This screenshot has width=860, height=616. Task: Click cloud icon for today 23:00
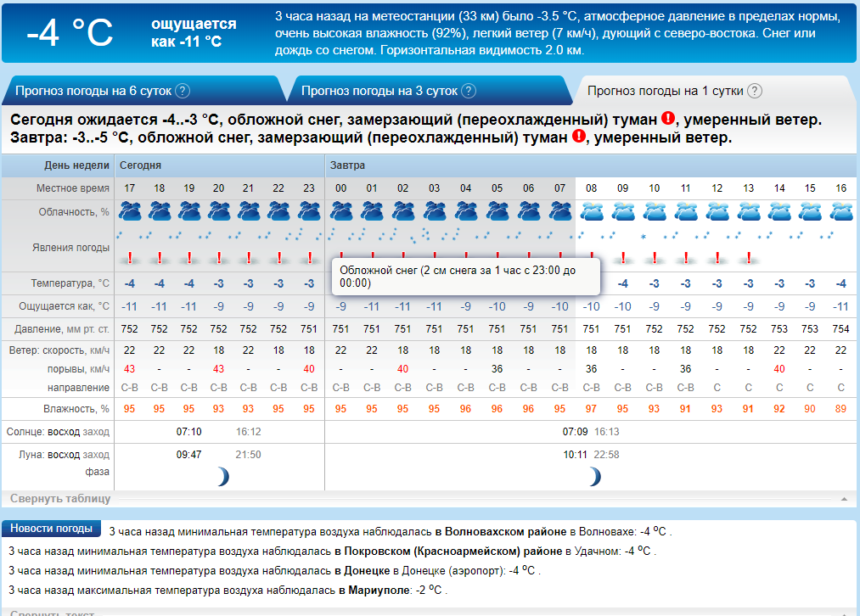tap(309, 211)
